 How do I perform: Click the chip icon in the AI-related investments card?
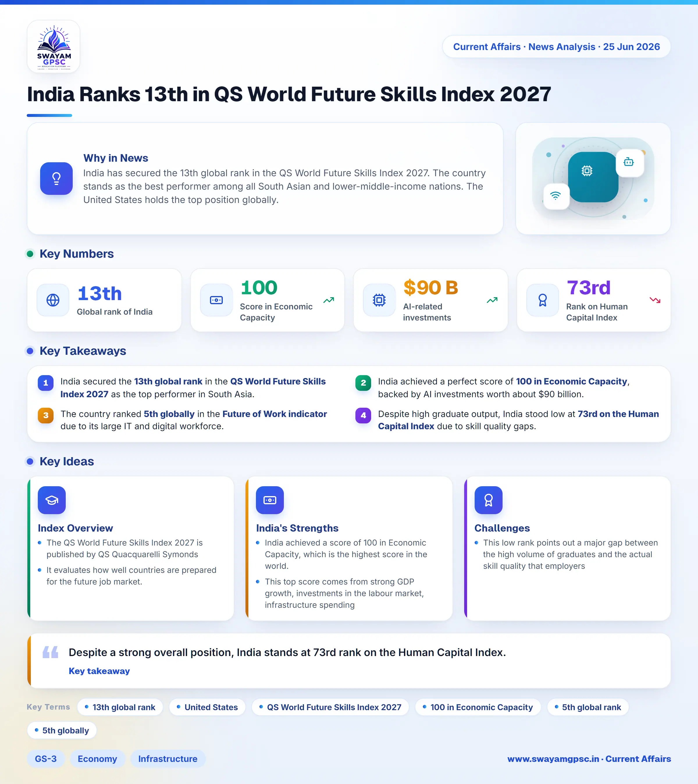pos(379,300)
